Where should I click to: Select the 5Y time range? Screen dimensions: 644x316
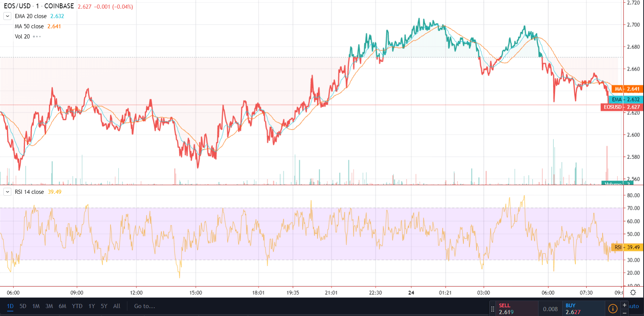coord(104,306)
